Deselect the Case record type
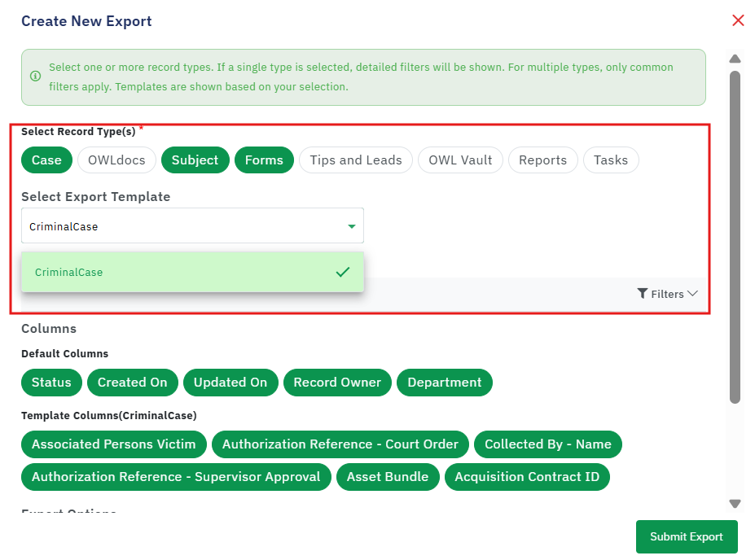Viewport: 755px width, 560px height. coord(46,160)
